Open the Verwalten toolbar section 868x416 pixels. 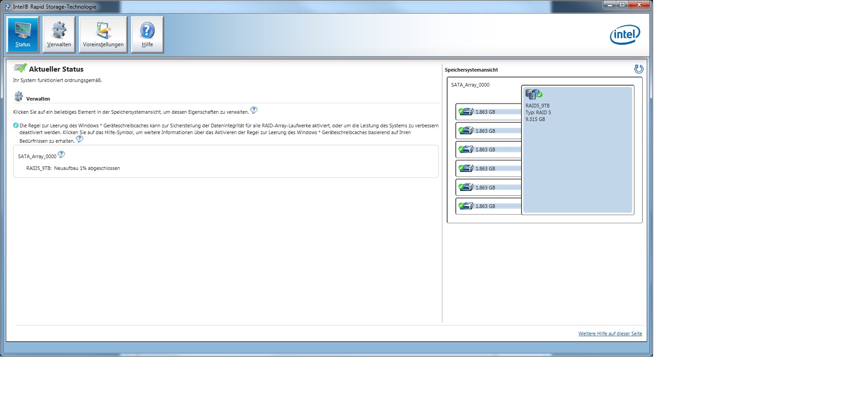click(x=59, y=35)
